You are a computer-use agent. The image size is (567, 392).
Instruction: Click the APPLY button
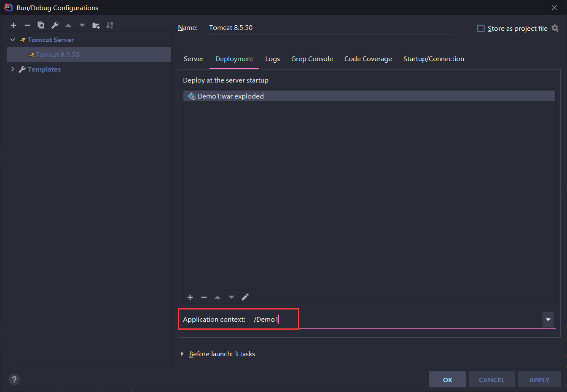coord(539,380)
